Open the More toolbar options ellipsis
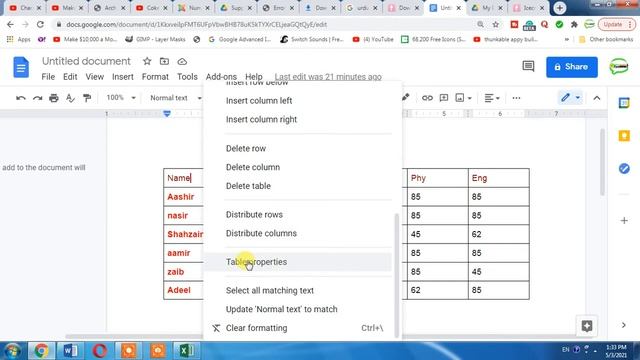The image size is (640, 360). pyautogui.click(x=516, y=98)
